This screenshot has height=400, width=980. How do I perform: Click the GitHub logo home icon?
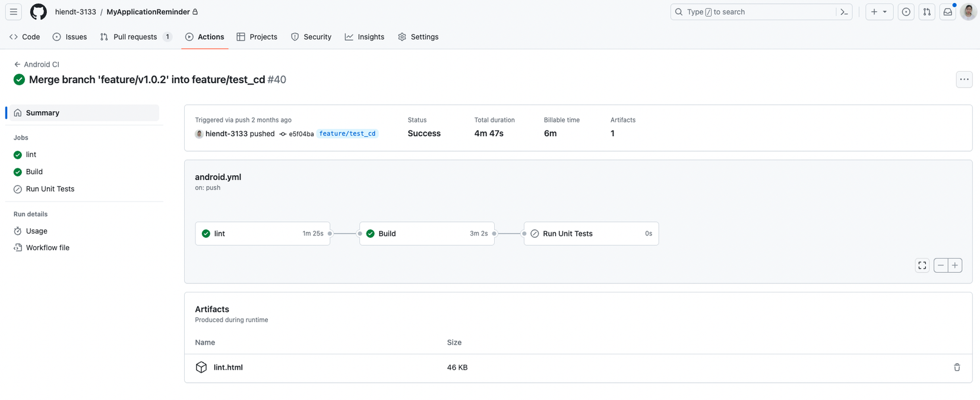(x=39, y=12)
